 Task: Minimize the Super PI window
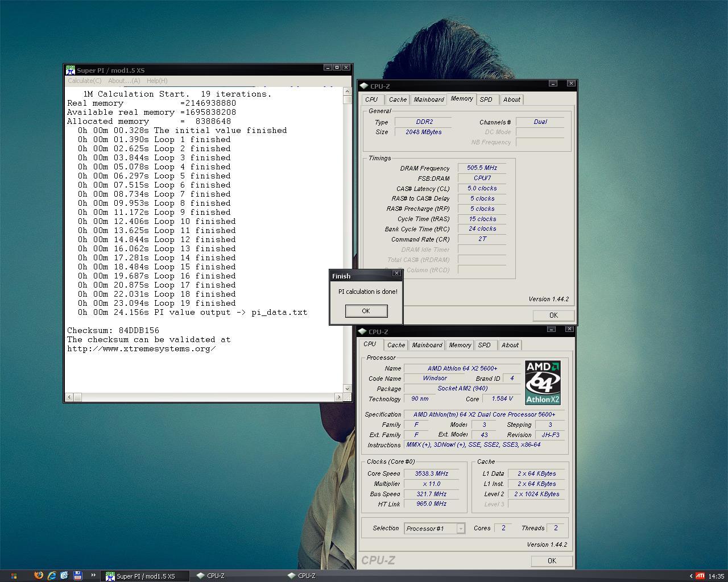click(x=328, y=68)
